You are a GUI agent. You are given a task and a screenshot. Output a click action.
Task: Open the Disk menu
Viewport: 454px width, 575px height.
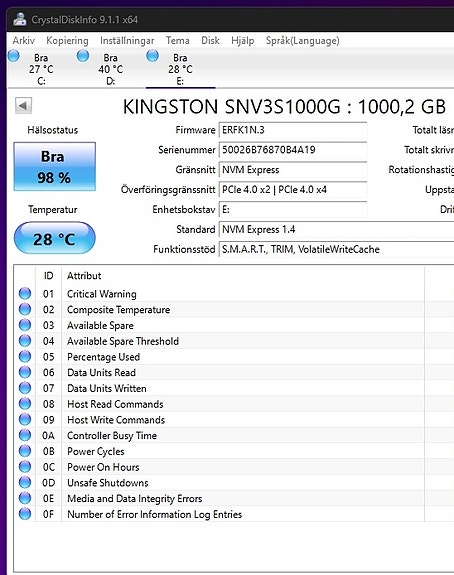coord(210,40)
